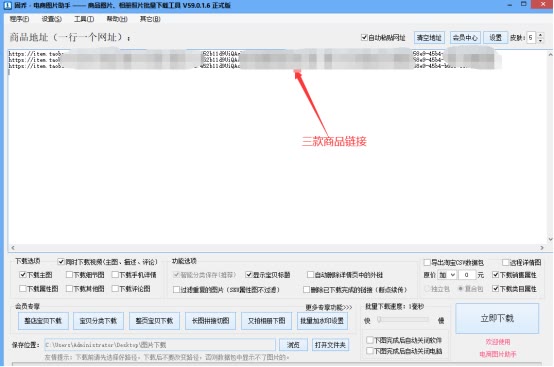Toggle the 自动粘贴网址 checkbox

[364, 37]
